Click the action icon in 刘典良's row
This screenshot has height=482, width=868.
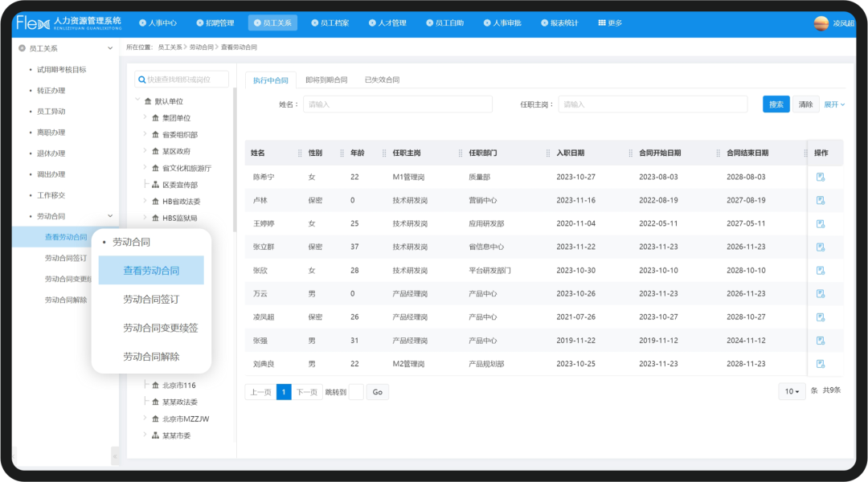pos(821,364)
